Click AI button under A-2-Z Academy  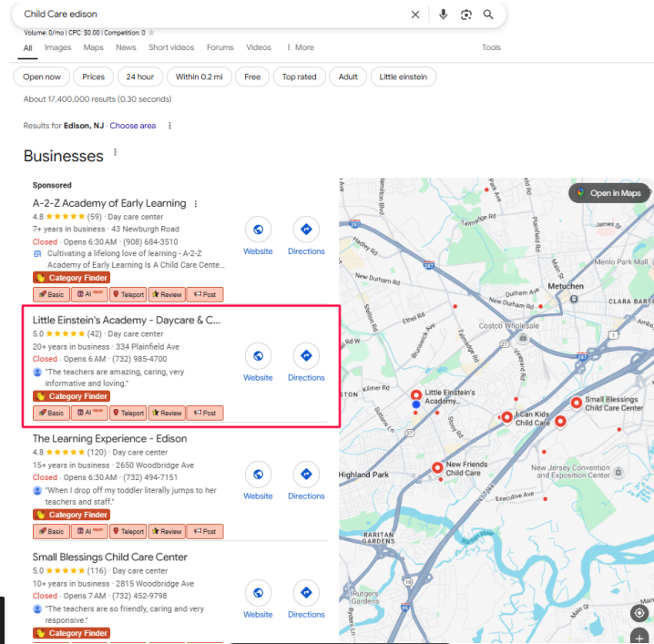89,294
